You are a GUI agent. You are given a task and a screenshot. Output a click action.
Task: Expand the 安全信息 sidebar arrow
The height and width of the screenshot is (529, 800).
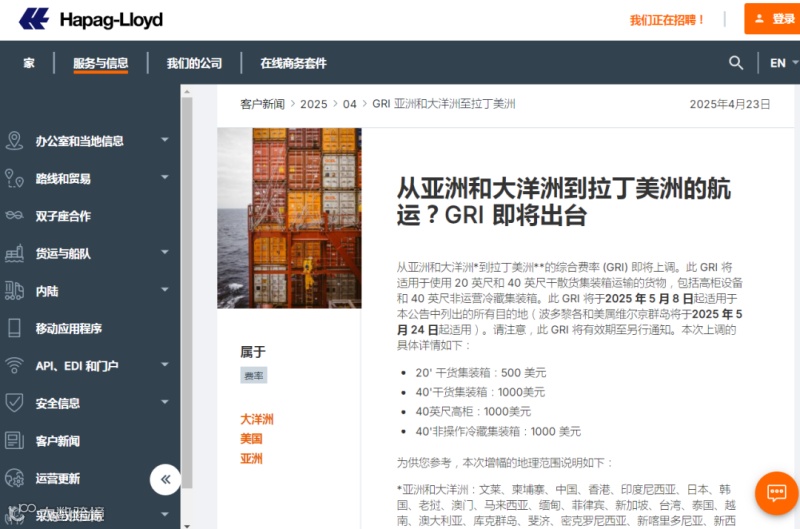pyautogui.click(x=164, y=402)
